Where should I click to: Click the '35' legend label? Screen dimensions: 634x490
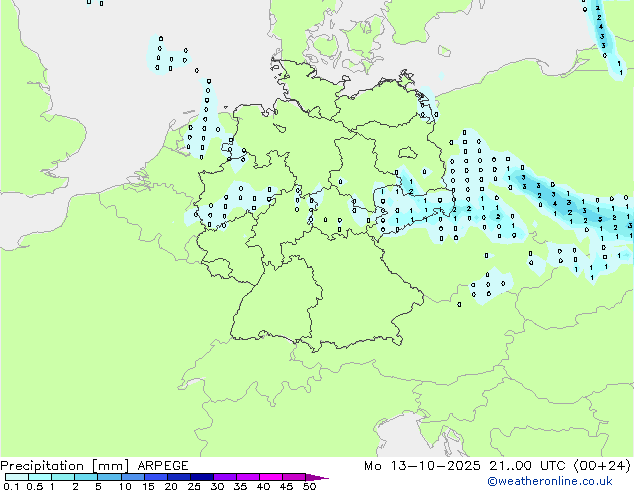[x=240, y=486]
